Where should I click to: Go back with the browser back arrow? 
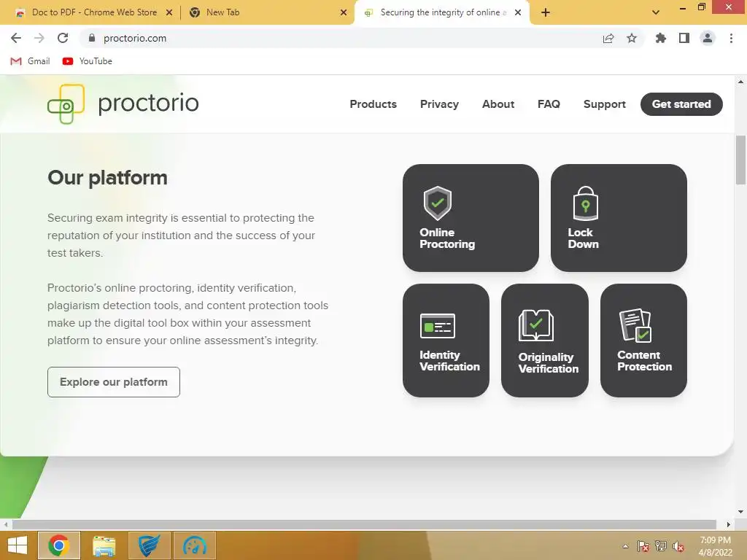tap(16, 38)
